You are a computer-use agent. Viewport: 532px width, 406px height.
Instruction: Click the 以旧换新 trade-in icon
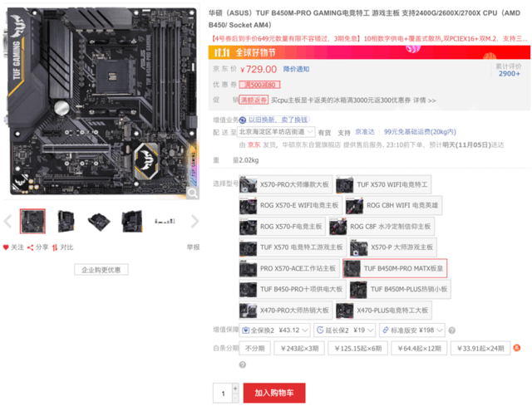click(243, 120)
